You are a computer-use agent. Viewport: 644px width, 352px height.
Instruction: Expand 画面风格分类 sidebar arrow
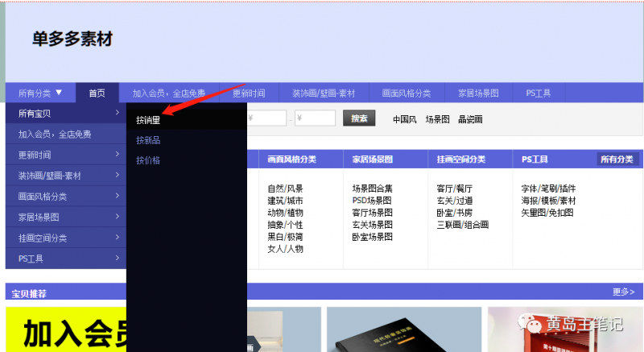(x=117, y=196)
